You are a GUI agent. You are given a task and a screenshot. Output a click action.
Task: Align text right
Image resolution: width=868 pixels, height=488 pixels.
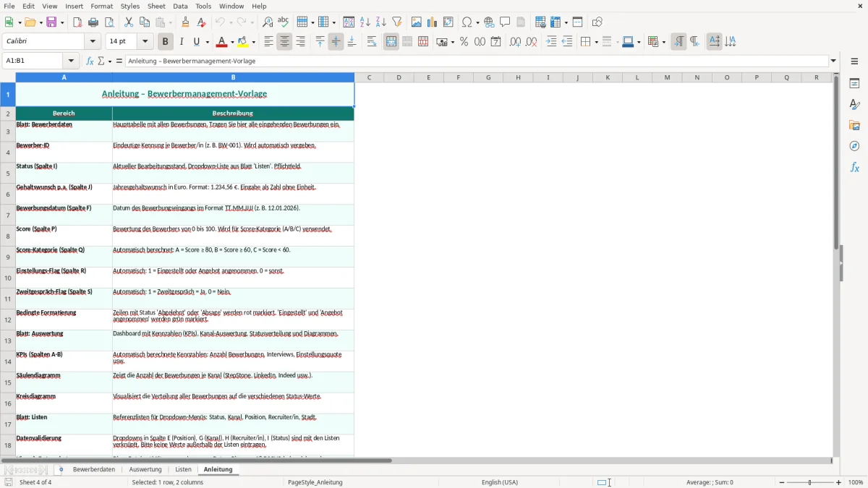[x=300, y=42]
